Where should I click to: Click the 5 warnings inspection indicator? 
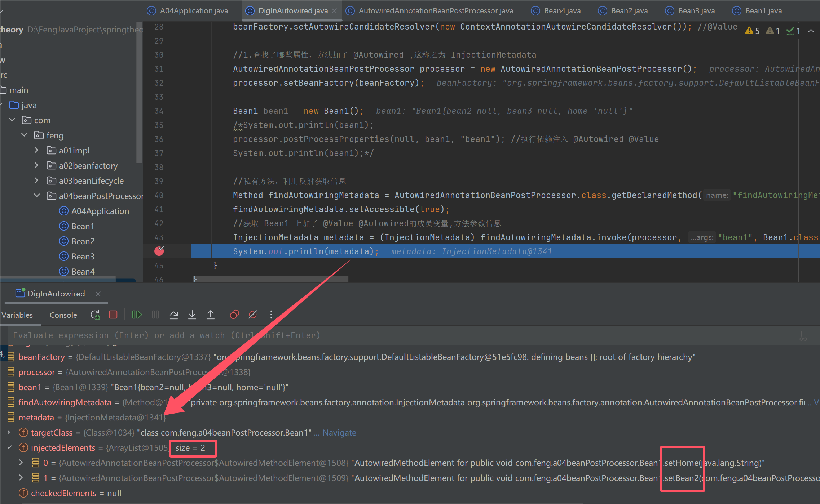[753, 31]
